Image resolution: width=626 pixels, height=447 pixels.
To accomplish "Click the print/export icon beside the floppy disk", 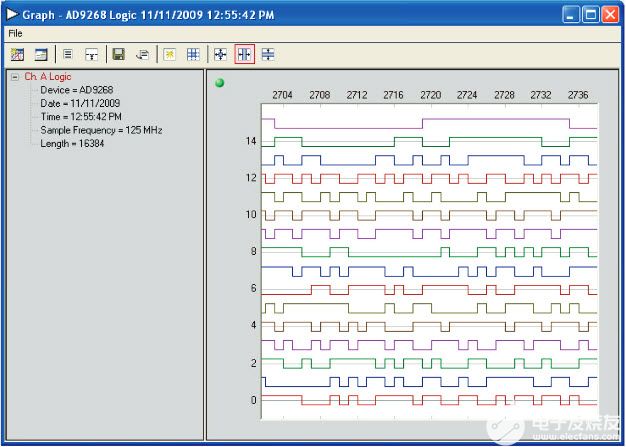I will pos(142,54).
